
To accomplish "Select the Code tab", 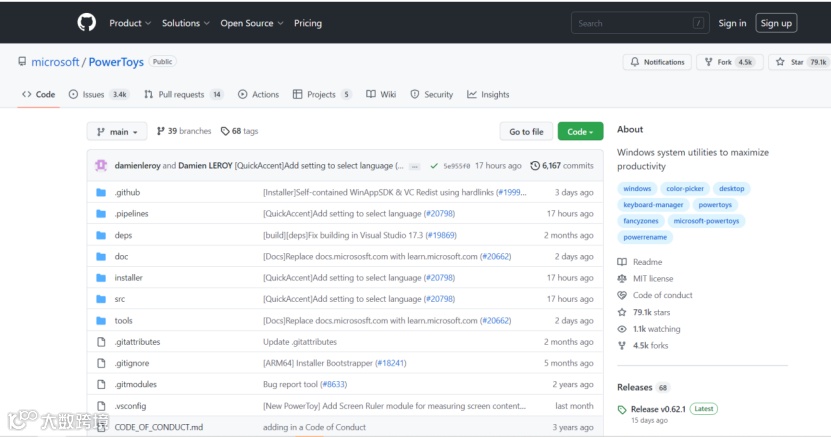I will (38, 94).
